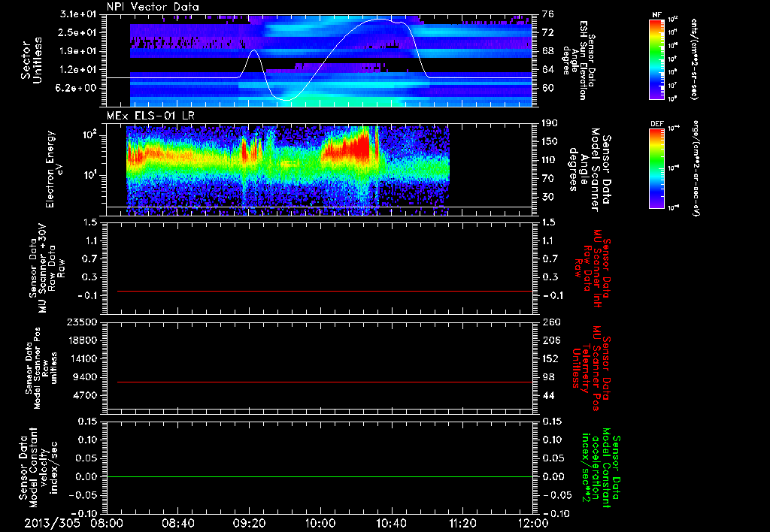Click the white sun elevation curve peak
770x532 pixels.
(x=380, y=19)
